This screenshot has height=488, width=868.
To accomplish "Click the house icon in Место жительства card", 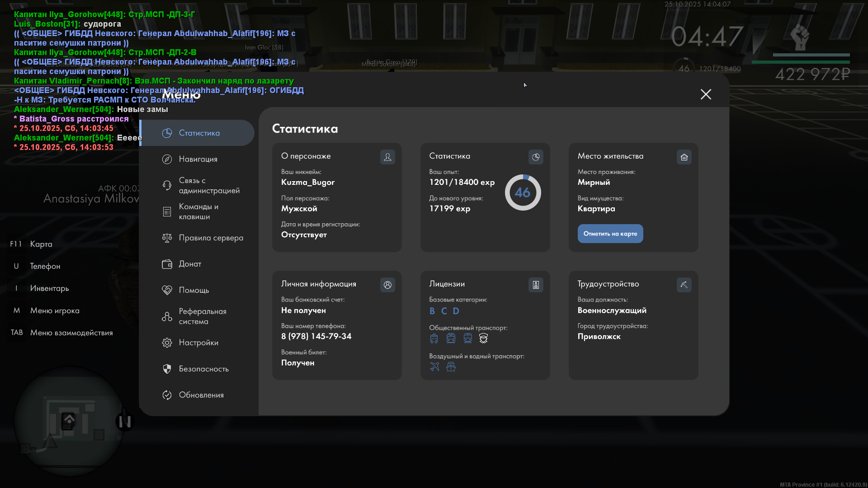I will tap(684, 157).
